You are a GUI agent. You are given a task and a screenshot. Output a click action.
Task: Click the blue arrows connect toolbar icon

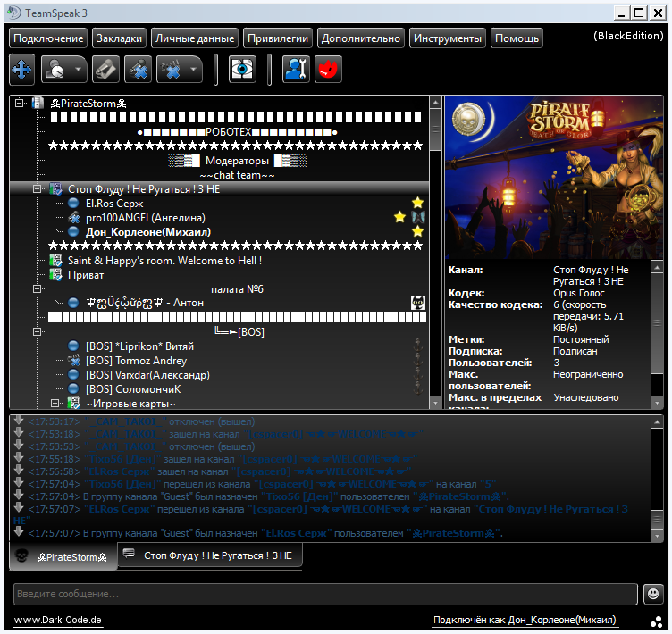[x=21, y=70]
